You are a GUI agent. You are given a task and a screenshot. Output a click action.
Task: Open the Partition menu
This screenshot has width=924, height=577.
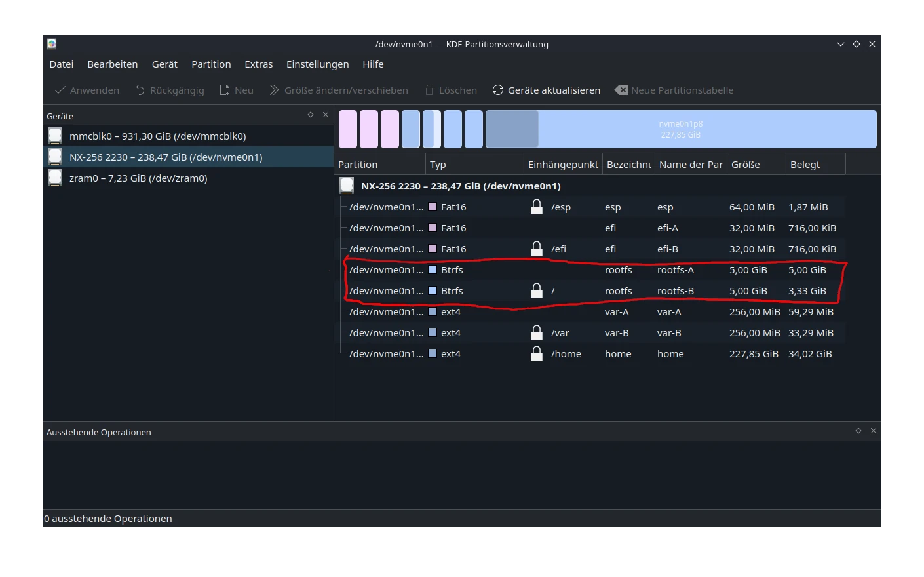(x=211, y=64)
